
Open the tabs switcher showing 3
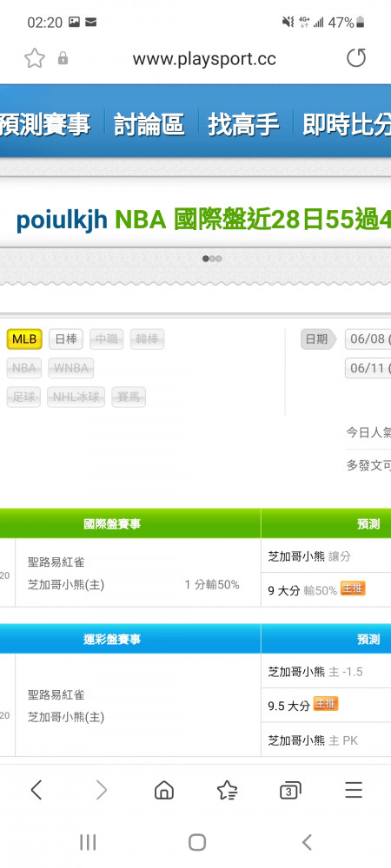[x=290, y=790]
